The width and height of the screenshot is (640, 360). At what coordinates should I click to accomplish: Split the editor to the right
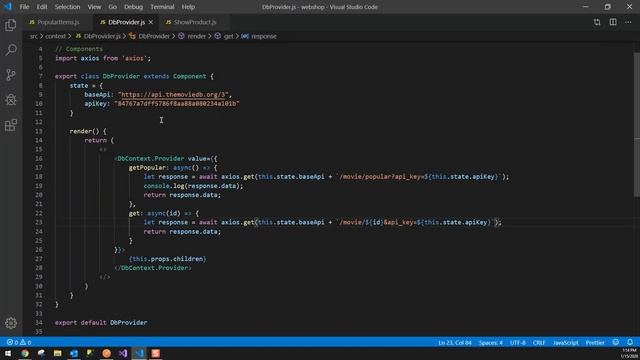613,22
